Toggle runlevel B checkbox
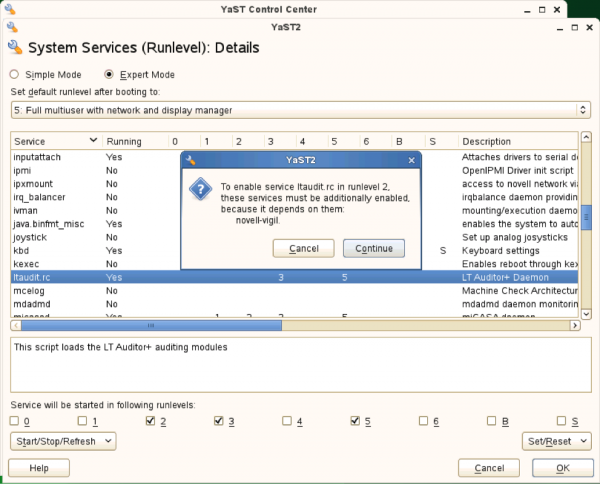The width and height of the screenshot is (600, 484). click(x=491, y=421)
